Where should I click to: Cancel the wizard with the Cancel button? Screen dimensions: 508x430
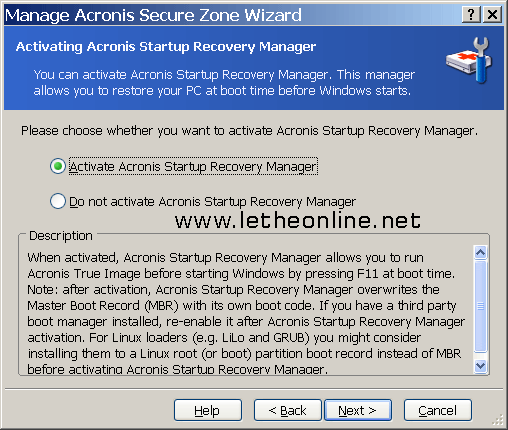point(438,410)
